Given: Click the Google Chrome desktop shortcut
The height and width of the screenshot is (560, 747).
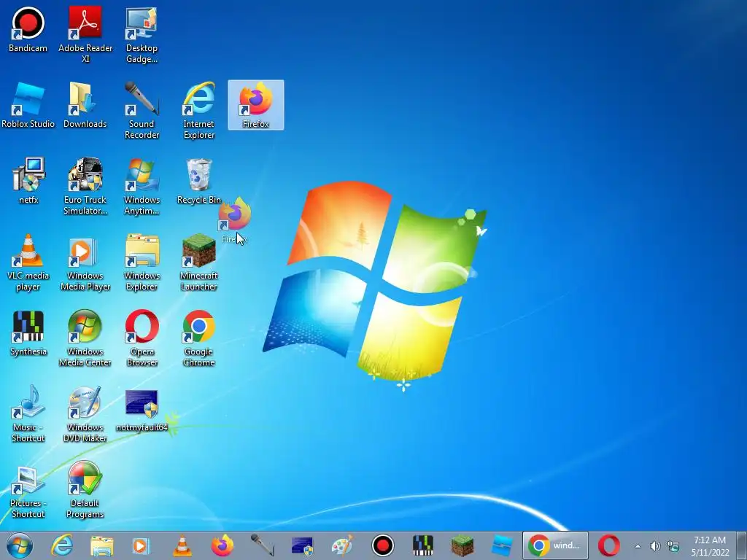Looking at the screenshot, I should click(198, 338).
